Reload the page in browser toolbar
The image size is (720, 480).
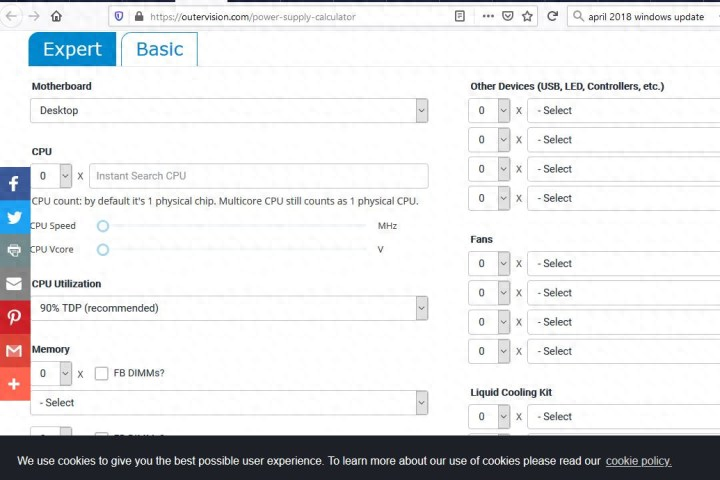pos(552,16)
